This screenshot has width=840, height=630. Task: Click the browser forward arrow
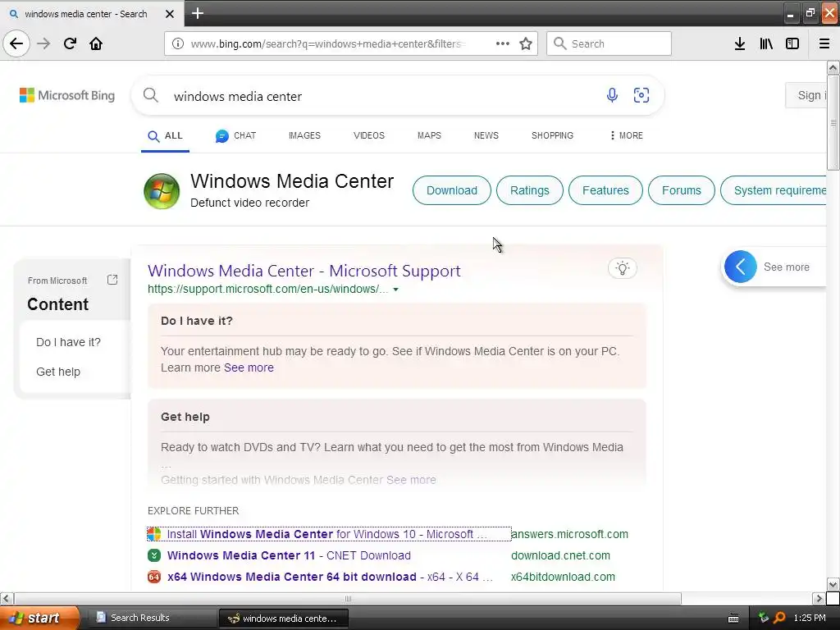pos(43,43)
